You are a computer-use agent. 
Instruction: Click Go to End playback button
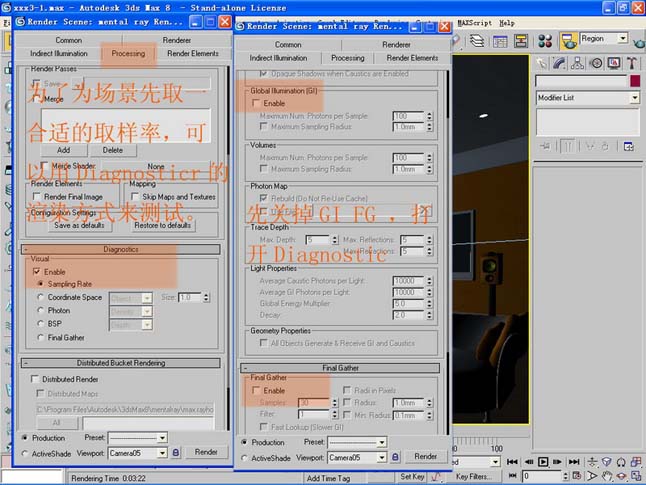(573, 462)
